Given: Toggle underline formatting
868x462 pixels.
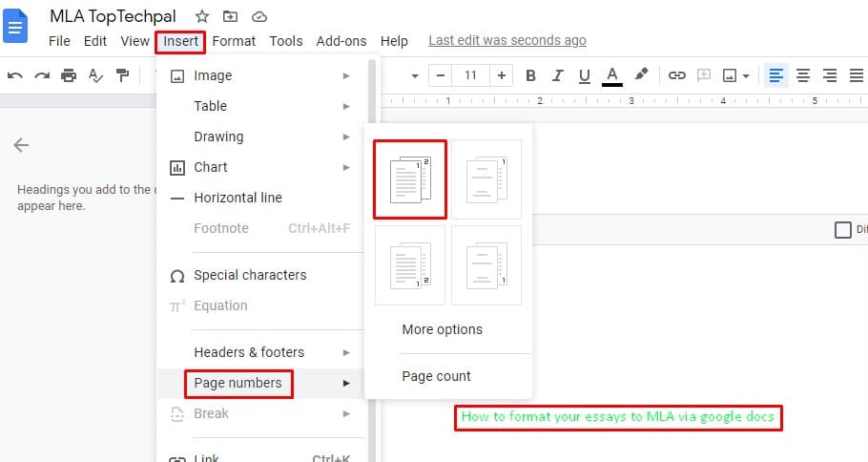Looking at the screenshot, I should click(x=584, y=76).
